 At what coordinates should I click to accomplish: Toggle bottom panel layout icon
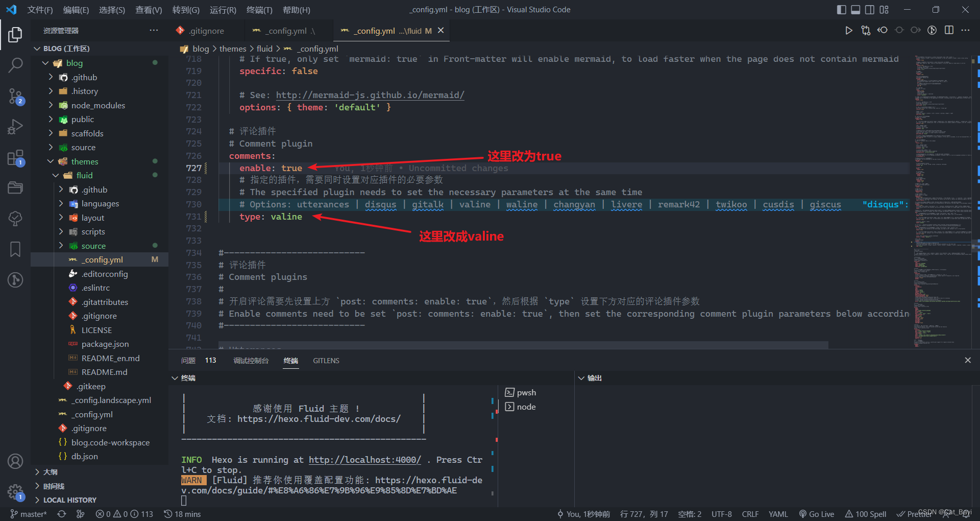point(855,10)
